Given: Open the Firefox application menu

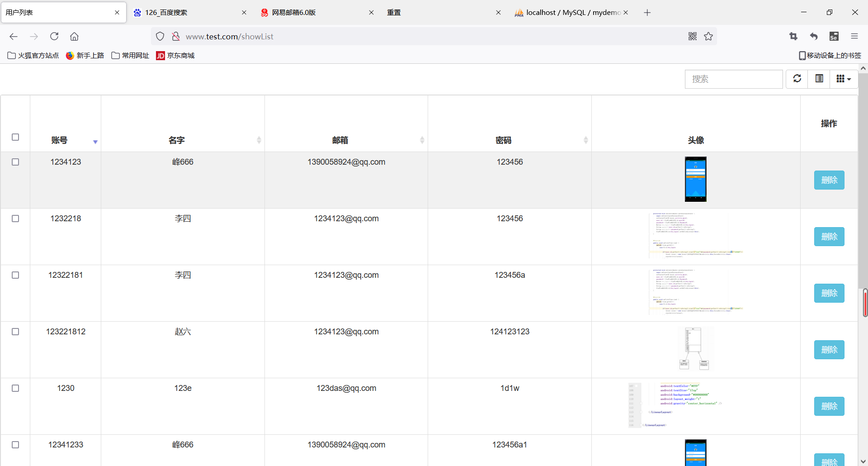Looking at the screenshot, I should click(854, 37).
